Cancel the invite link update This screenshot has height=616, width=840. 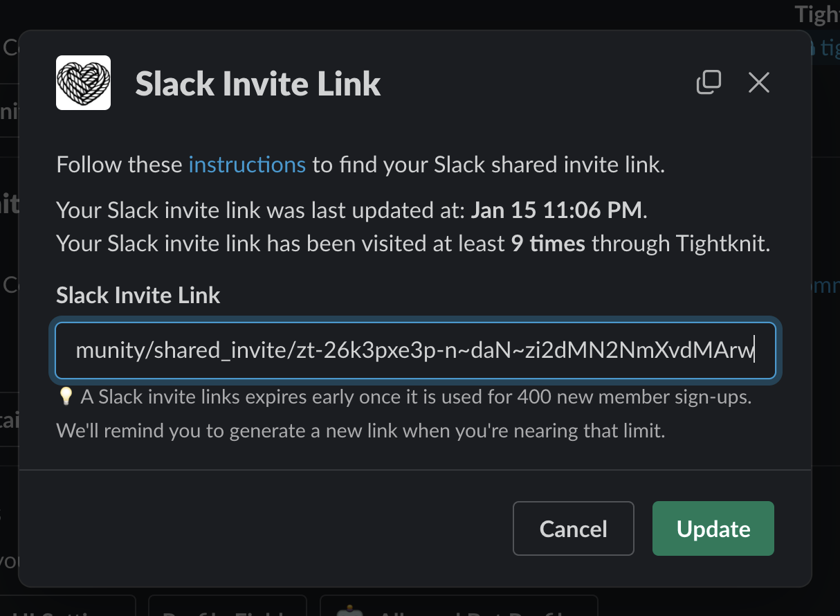(x=573, y=528)
